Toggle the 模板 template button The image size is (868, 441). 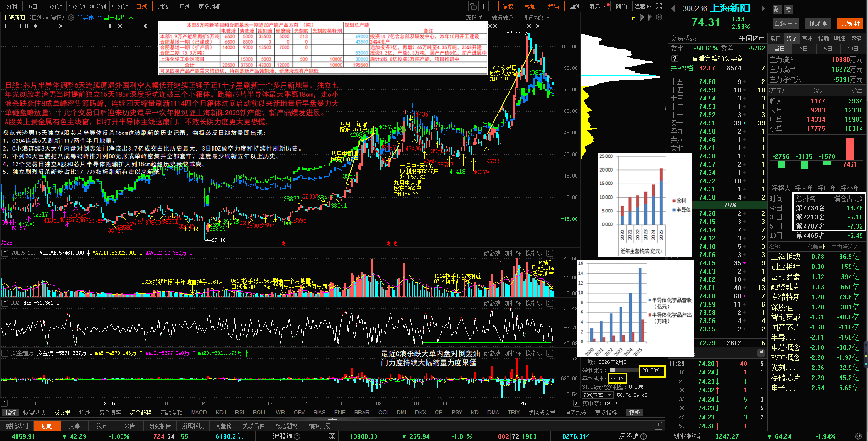pos(635,413)
